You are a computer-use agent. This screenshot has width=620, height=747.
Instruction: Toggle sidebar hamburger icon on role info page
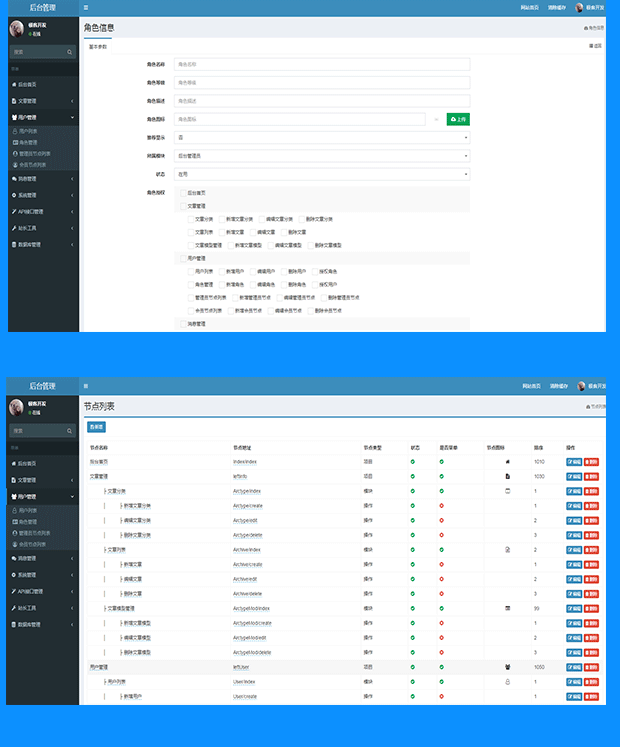[x=86, y=8]
